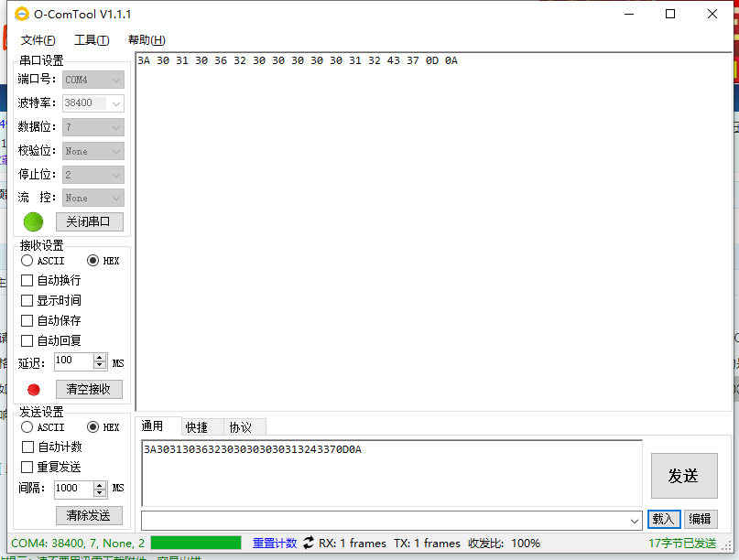Switch to the 快捷 tab
The height and width of the screenshot is (560, 739).
196,427
